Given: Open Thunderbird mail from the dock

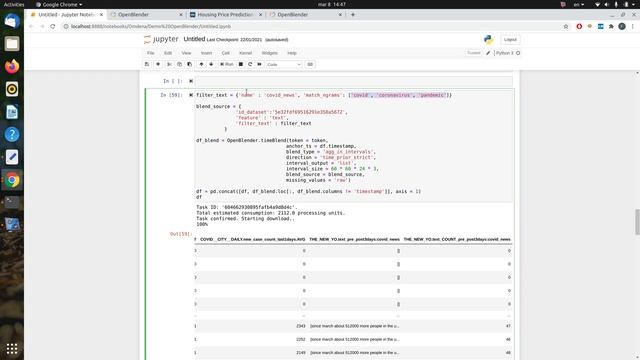Looking at the screenshot, I should coord(12,21).
